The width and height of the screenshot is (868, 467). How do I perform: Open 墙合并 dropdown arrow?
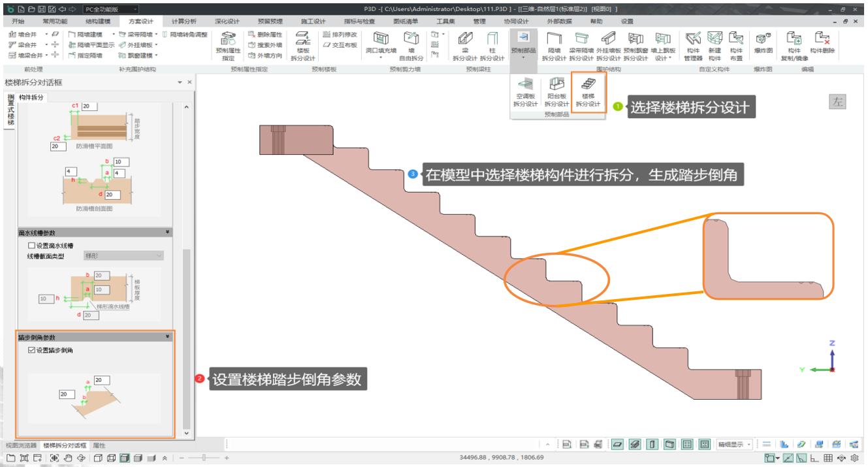[46, 34]
